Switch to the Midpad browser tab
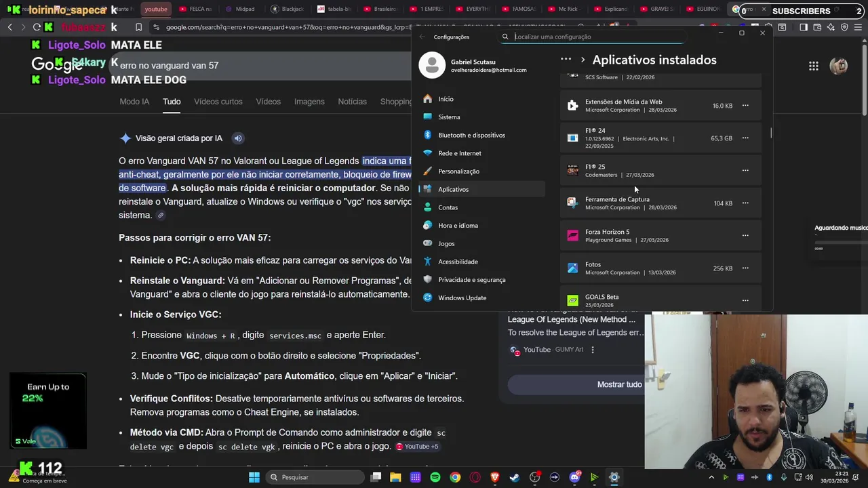The width and height of the screenshot is (868, 488). tap(241, 9)
